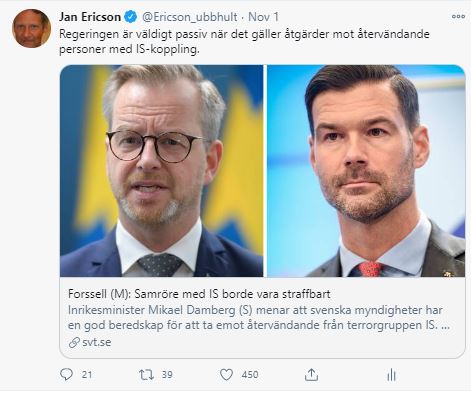Click the retweet arrows icon
This screenshot has height=394, width=471.
(146, 375)
